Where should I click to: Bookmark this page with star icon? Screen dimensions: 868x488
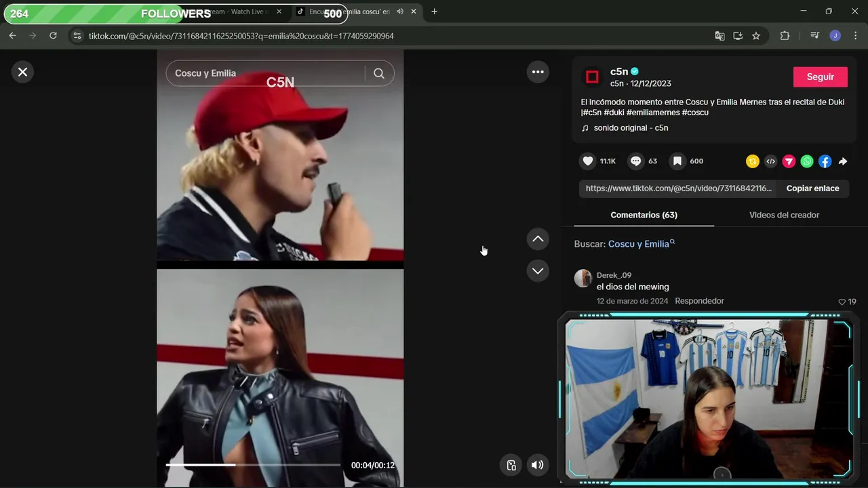(x=756, y=36)
